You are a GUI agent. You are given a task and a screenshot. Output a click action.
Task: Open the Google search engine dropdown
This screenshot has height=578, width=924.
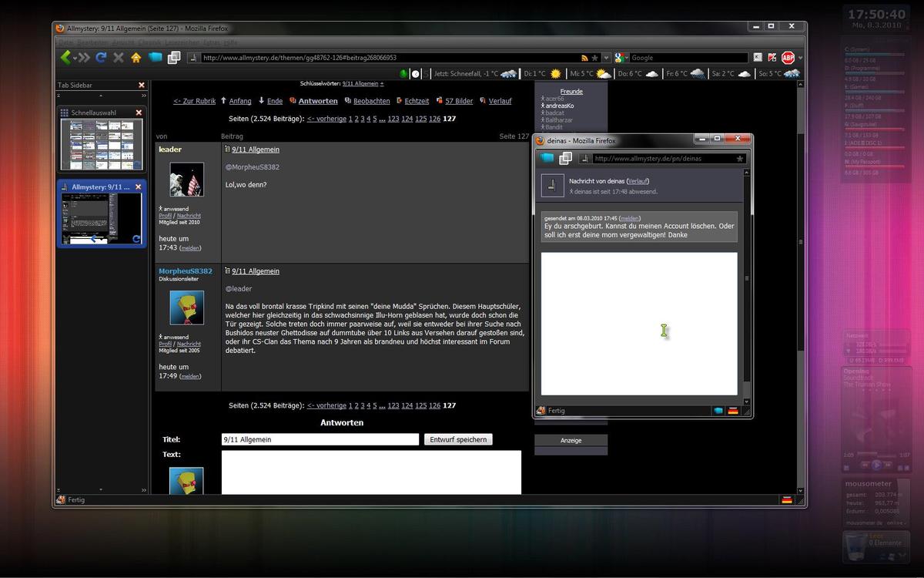[621, 58]
